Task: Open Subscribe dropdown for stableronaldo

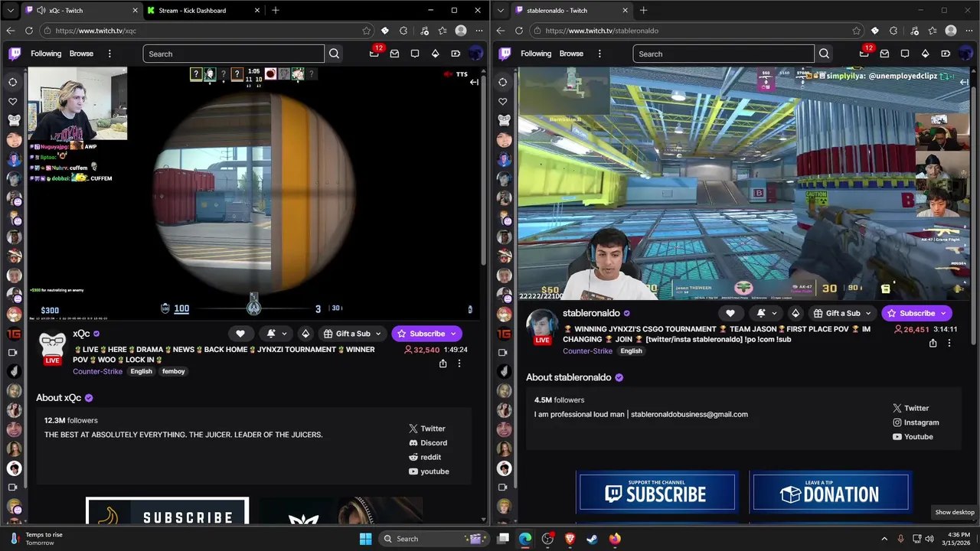Action: click(942, 313)
